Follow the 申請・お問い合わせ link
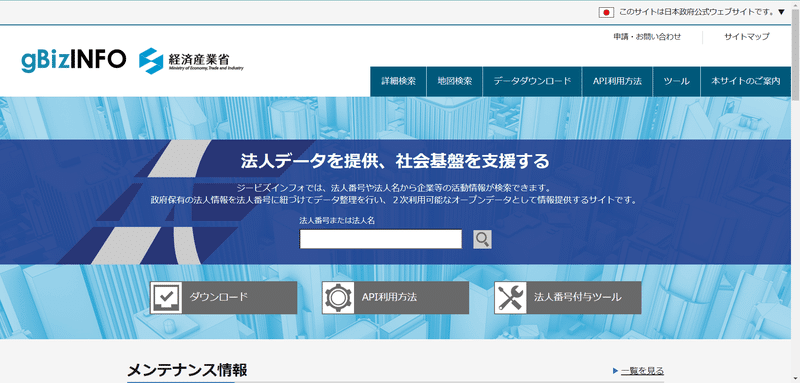This screenshot has height=383, width=800. click(x=647, y=37)
